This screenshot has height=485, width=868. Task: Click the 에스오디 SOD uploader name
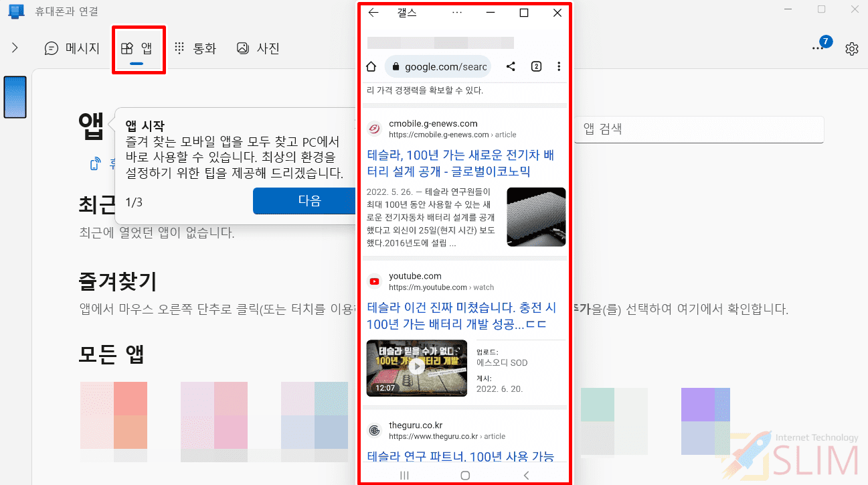click(502, 362)
